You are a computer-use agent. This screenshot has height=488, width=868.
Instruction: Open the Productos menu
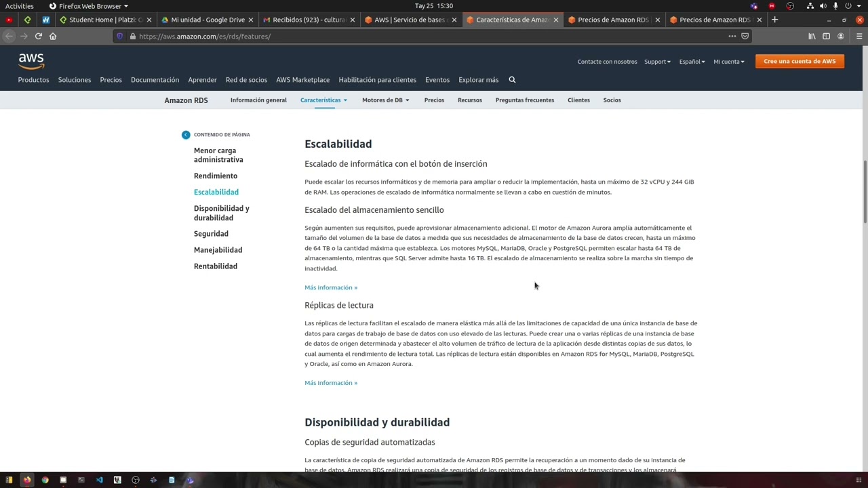tap(33, 80)
